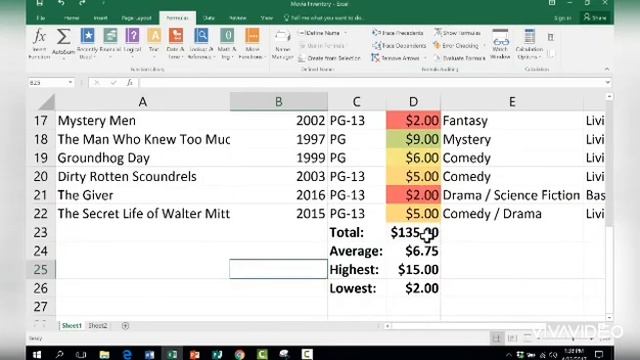Switch to the Review tab

click(238, 18)
